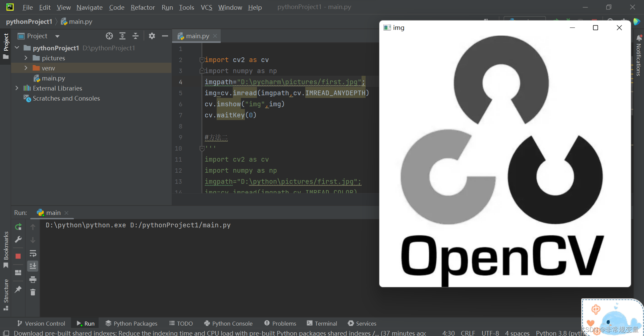Open Project panel settings gear
This screenshot has height=336, width=644.
coord(152,36)
